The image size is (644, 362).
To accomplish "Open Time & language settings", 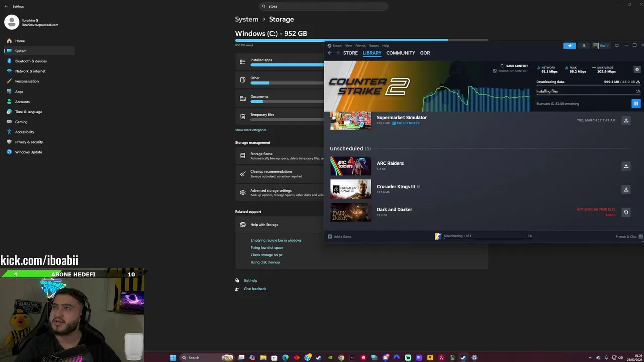I will click(x=39, y=112).
